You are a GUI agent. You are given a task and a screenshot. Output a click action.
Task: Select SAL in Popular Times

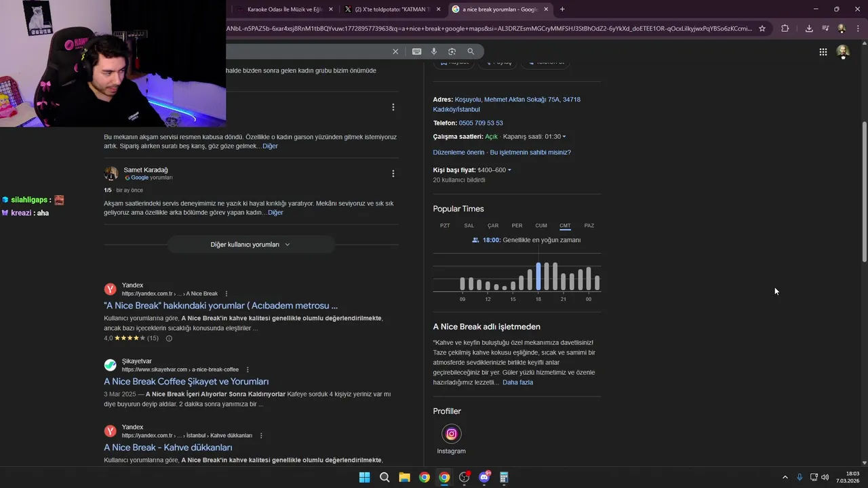(x=469, y=226)
